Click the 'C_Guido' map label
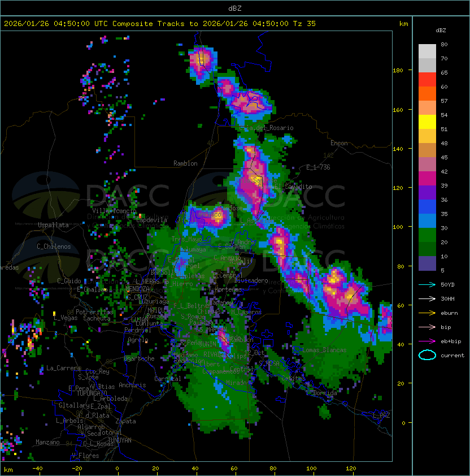The width and height of the screenshot is (470, 476). pyautogui.click(x=69, y=281)
